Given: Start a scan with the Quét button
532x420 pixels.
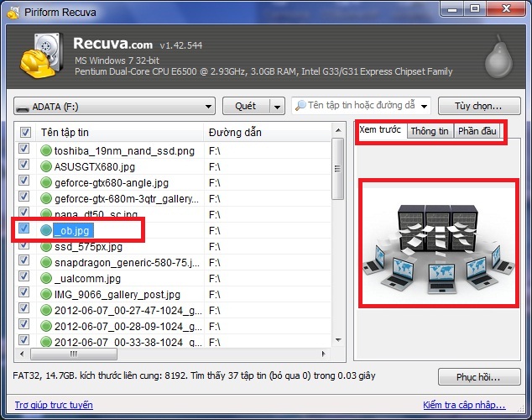Looking at the screenshot, I should pyautogui.click(x=246, y=107).
